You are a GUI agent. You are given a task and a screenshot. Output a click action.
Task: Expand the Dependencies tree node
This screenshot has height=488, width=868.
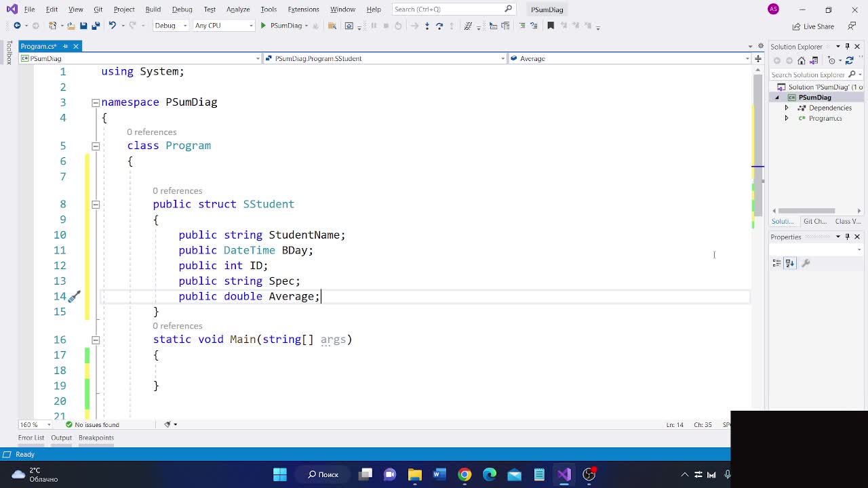787,108
